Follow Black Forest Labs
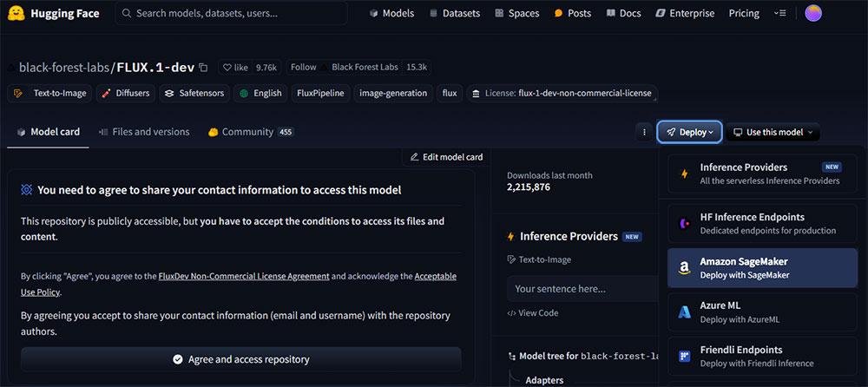The image size is (868, 387). click(x=303, y=68)
